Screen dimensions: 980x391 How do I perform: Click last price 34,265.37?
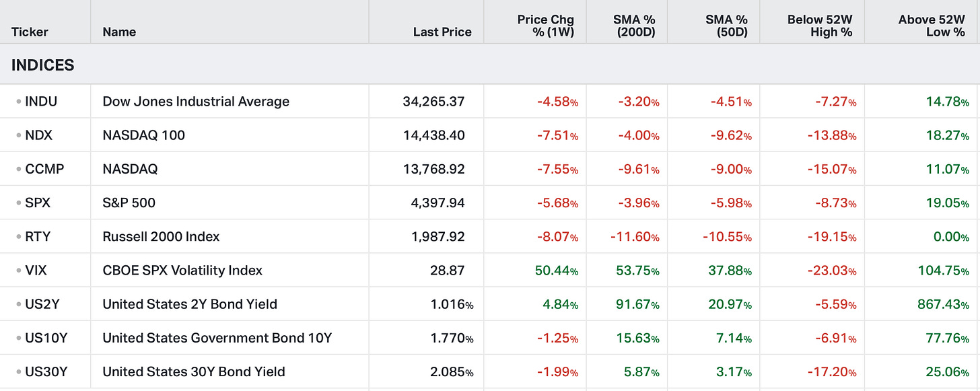click(433, 102)
